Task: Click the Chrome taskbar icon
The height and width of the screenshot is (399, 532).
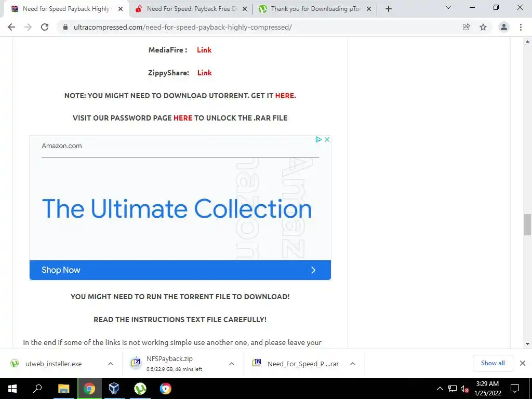Action: pyautogui.click(x=89, y=389)
